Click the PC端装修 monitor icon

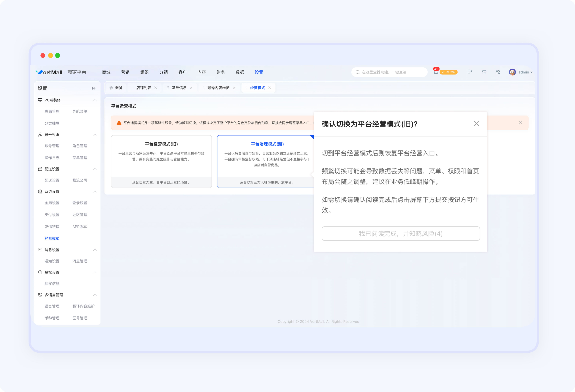click(40, 100)
